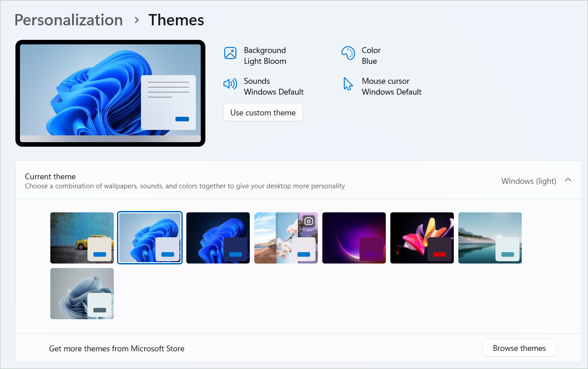Open Mouse cursor settings via the cursor icon
The width and height of the screenshot is (588, 369).
point(347,84)
